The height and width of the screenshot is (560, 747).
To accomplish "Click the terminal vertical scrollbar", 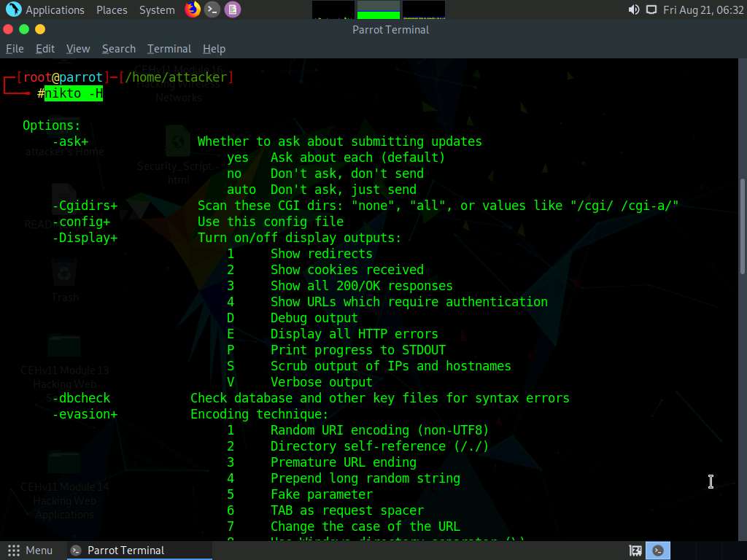I will tap(742, 226).
